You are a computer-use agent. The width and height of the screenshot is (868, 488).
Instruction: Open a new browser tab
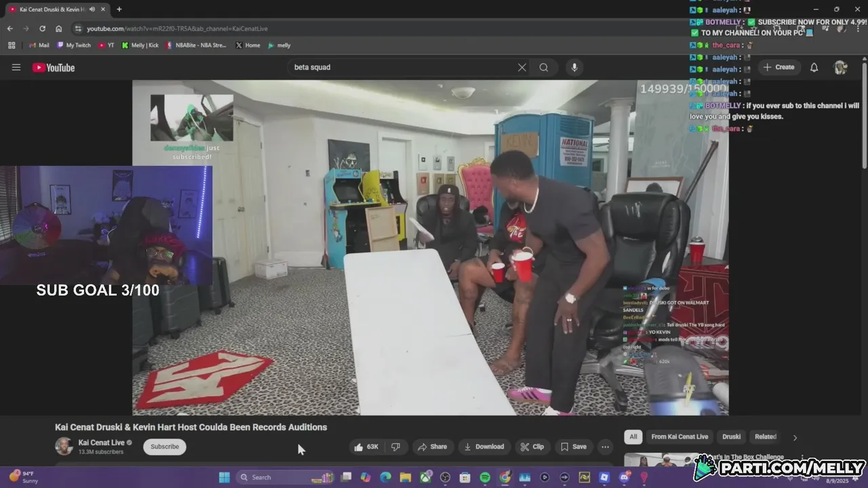(119, 9)
